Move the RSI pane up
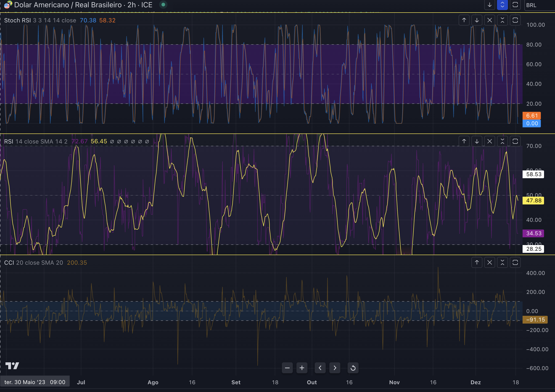The width and height of the screenshot is (555, 392). [464, 141]
